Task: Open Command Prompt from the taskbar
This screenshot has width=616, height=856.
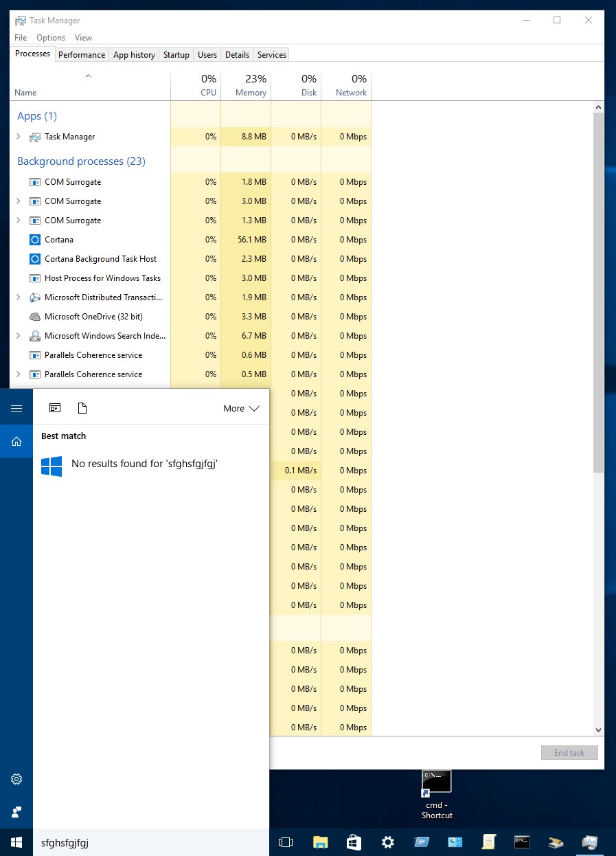Action: pyautogui.click(x=522, y=842)
